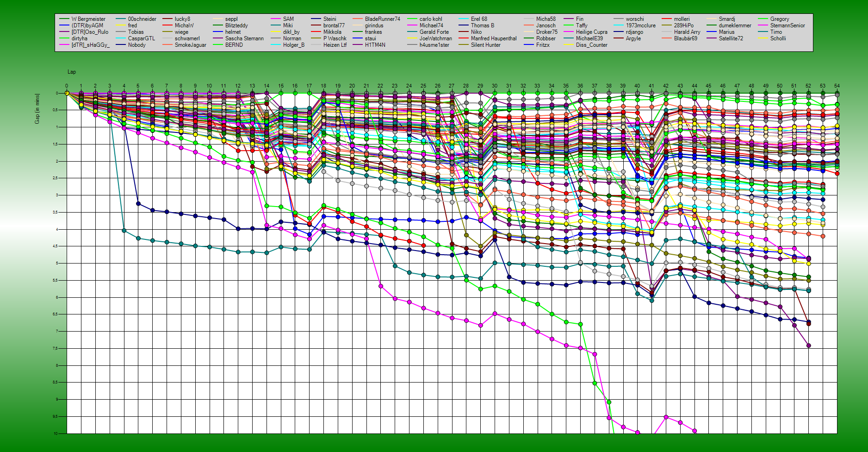Click the Lap axis title

[72, 72]
